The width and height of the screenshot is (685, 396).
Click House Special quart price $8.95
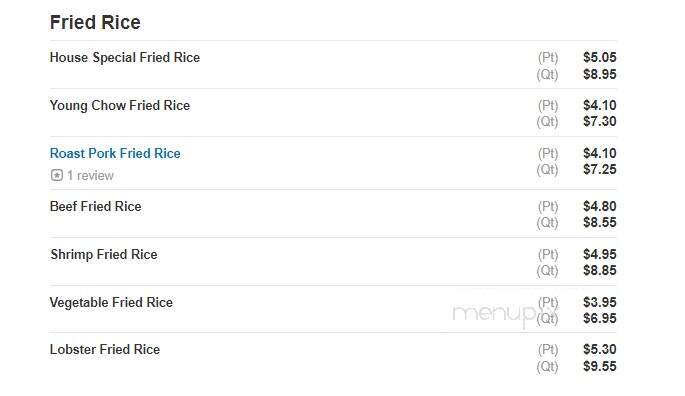click(x=599, y=74)
